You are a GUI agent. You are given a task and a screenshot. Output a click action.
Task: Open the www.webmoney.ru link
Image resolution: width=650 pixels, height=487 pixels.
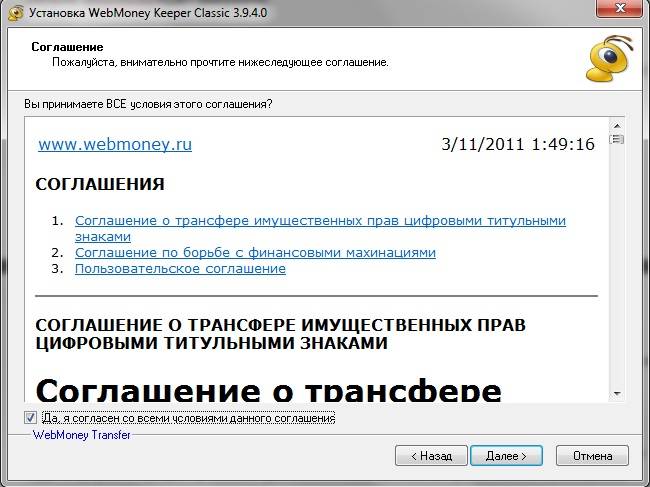tap(115, 144)
